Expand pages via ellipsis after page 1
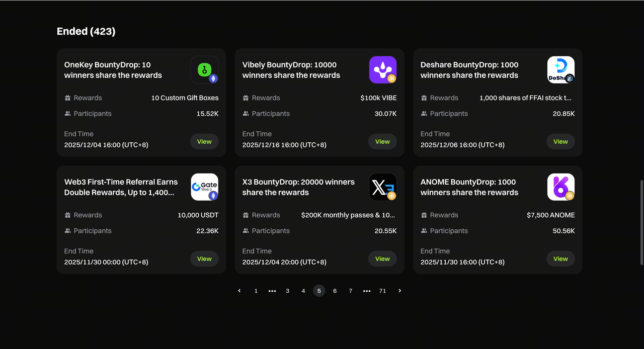The height and width of the screenshot is (349, 644). coord(272,291)
